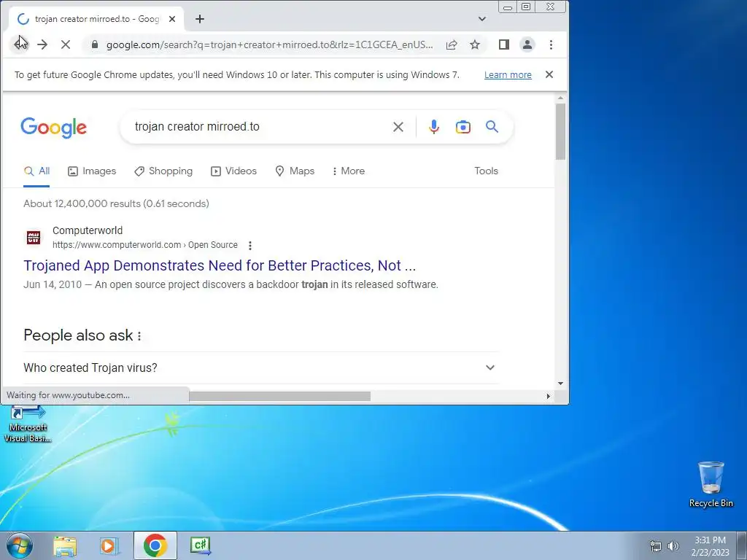The image size is (747, 560).
Task: Open the network status tray icon
Action: (656, 546)
